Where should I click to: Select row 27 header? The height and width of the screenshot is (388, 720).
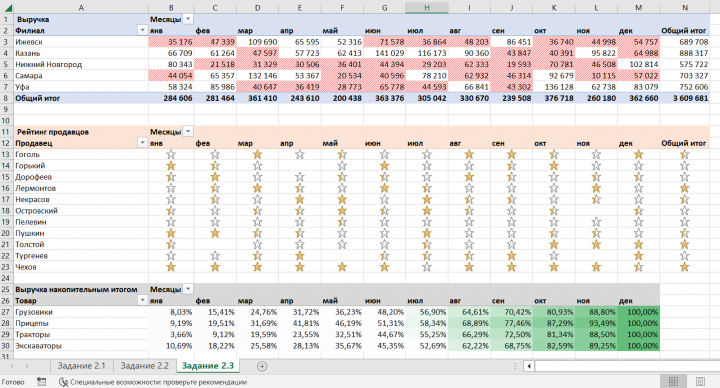pyautogui.click(x=6, y=312)
